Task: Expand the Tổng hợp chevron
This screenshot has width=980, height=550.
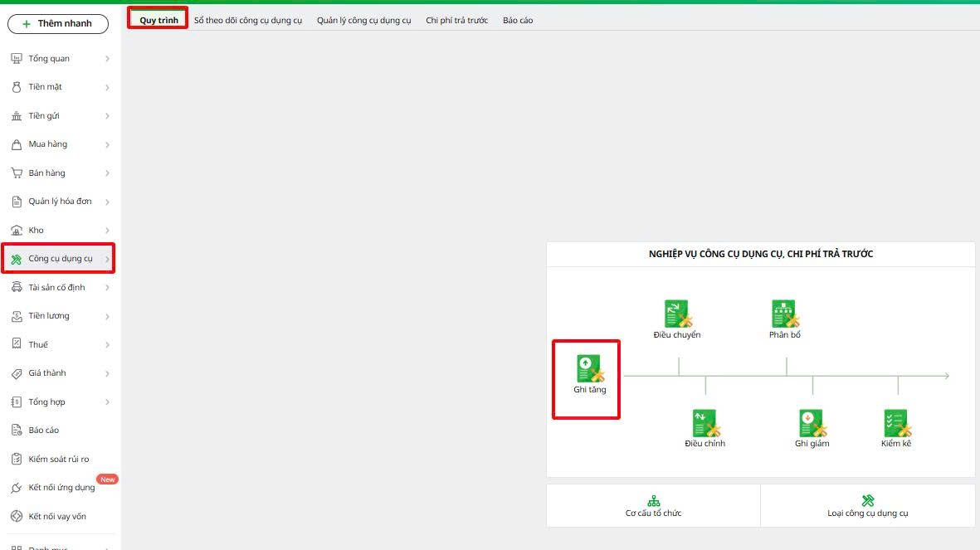Action: click(108, 402)
